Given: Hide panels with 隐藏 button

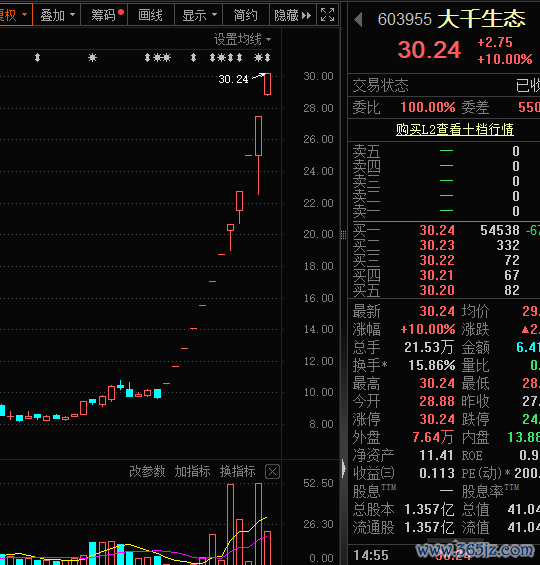Looking at the screenshot, I should (x=293, y=15).
